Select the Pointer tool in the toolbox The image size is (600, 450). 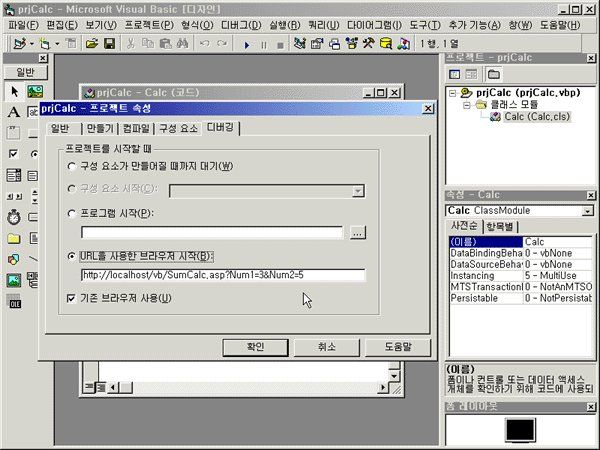coord(15,91)
